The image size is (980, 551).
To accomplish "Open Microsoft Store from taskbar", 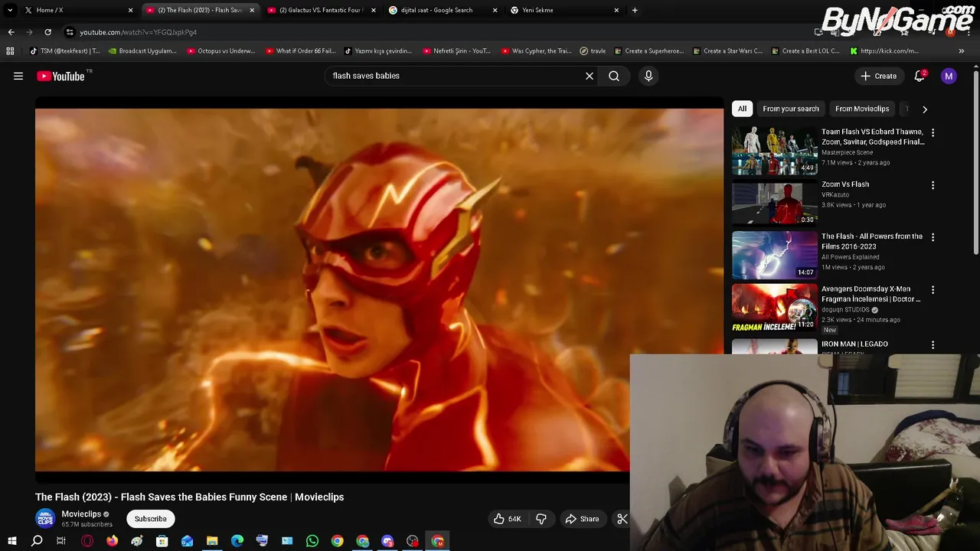I will 162,541.
